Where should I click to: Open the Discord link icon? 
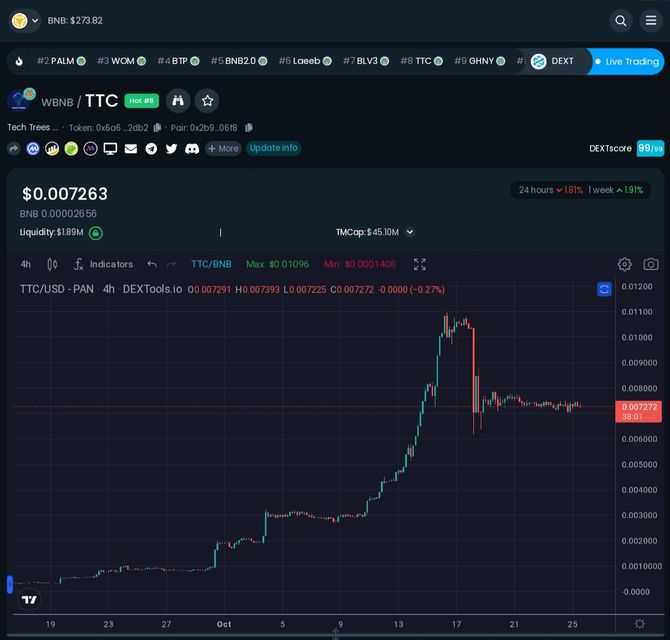tap(192, 149)
